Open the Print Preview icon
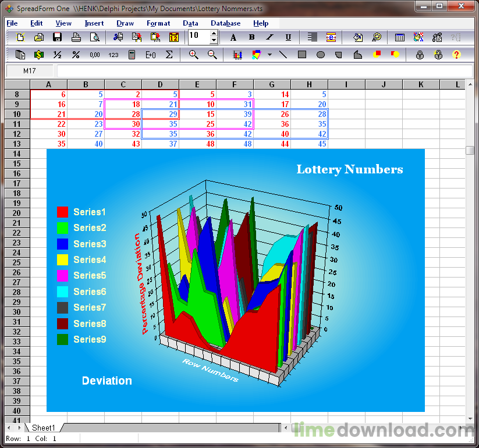The height and width of the screenshot is (448, 479). (x=94, y=37)
